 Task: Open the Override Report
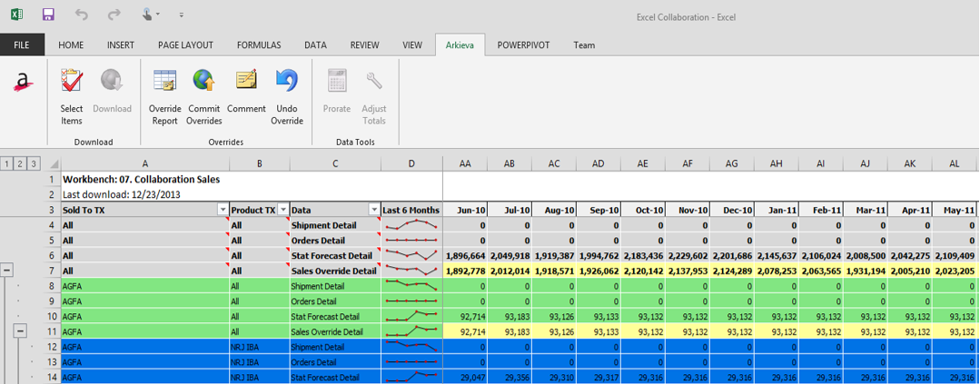(165, 97)
